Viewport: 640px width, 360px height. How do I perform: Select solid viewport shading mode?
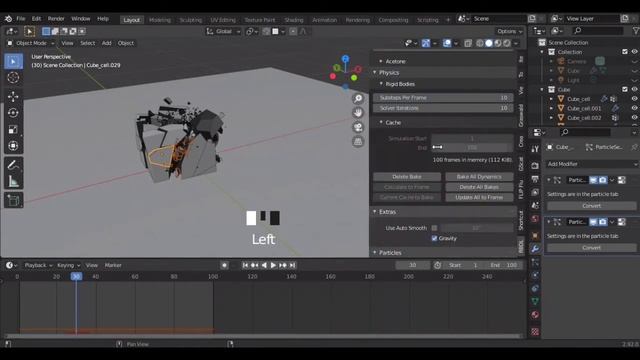click(489, 43)
